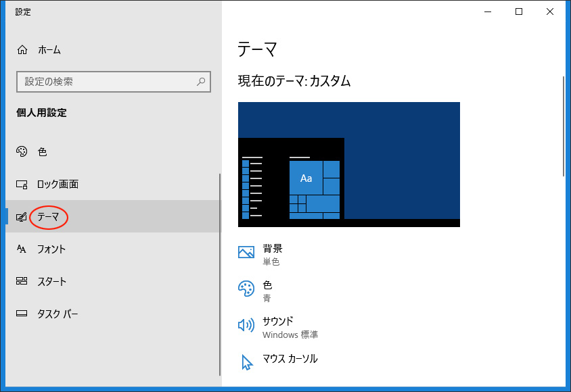Open タスク バー settings page
This screenshot has height=392, width=571.
(x=58, y=314)
